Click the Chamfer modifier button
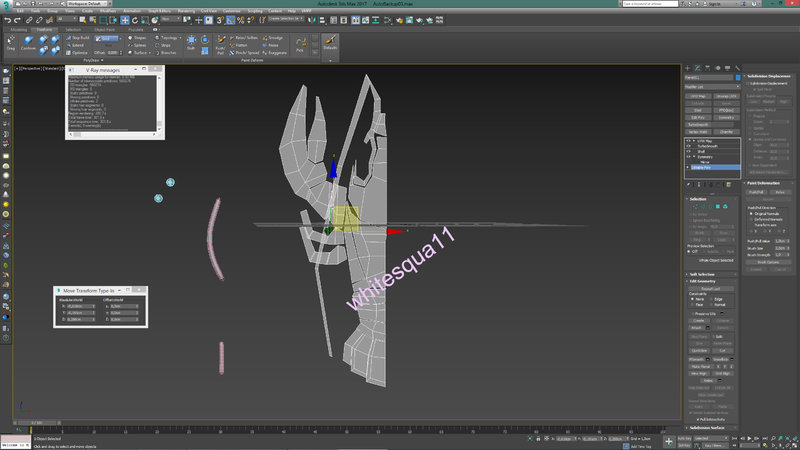This screenshot has height=450, width=800. (x=726, y=132)
